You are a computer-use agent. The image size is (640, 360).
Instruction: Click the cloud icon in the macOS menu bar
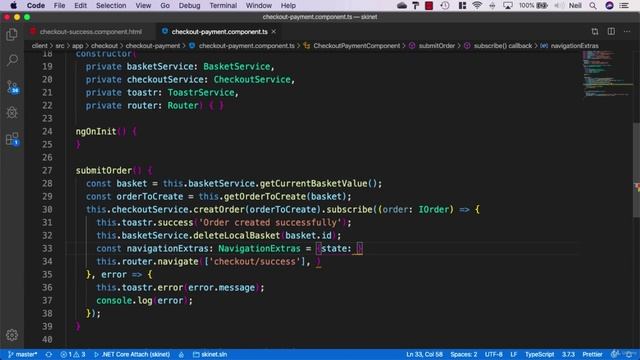[402, 5]
